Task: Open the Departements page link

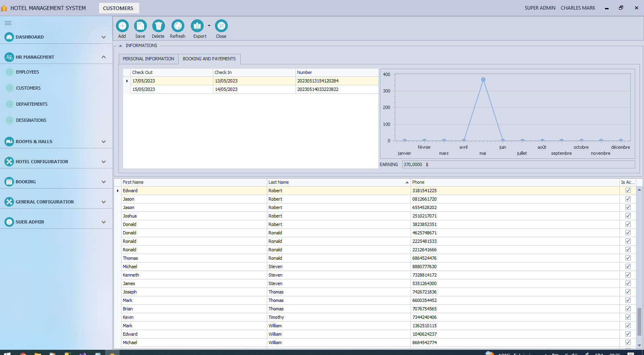Action: (31, 104)
